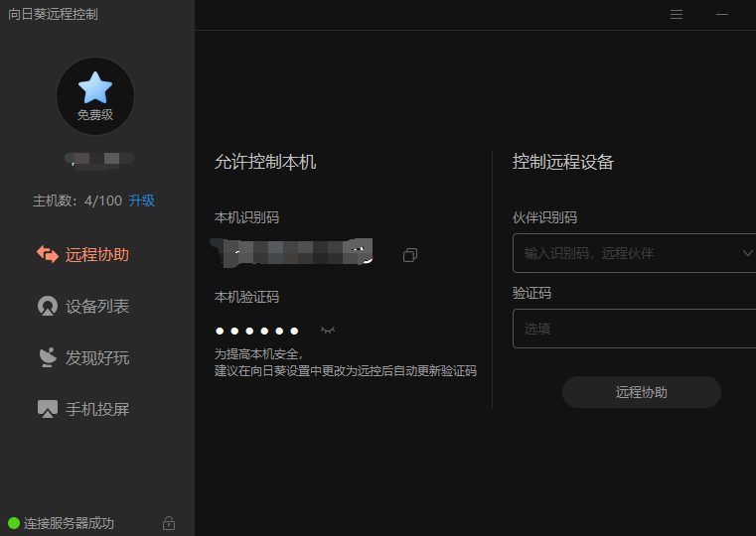
Task: Click the 验证码 选填 input field
Action: [634, 329]
